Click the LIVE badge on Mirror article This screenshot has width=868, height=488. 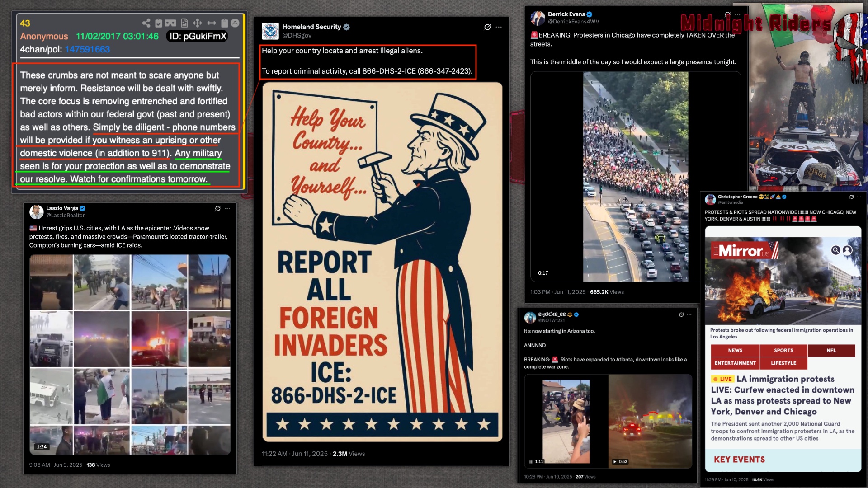[x=722, y=379]
